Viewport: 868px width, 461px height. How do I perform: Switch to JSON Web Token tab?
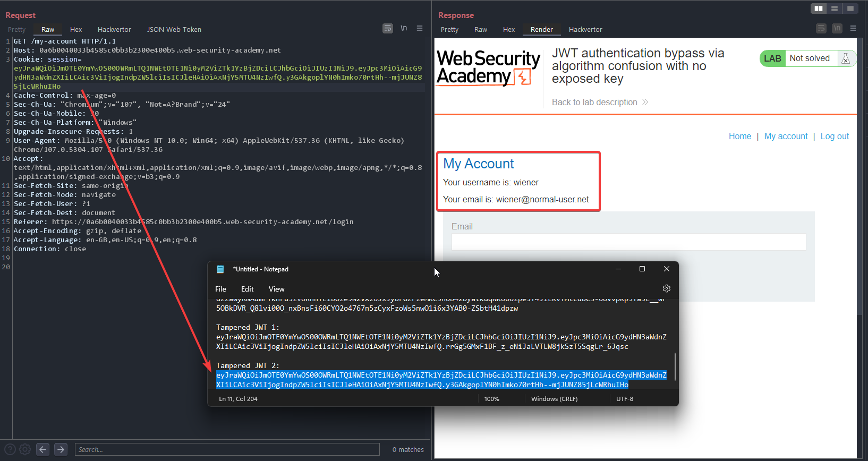pos(174,30)
